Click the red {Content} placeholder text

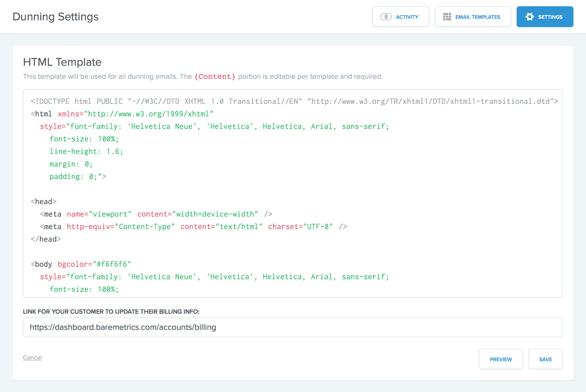coord(215,76)
